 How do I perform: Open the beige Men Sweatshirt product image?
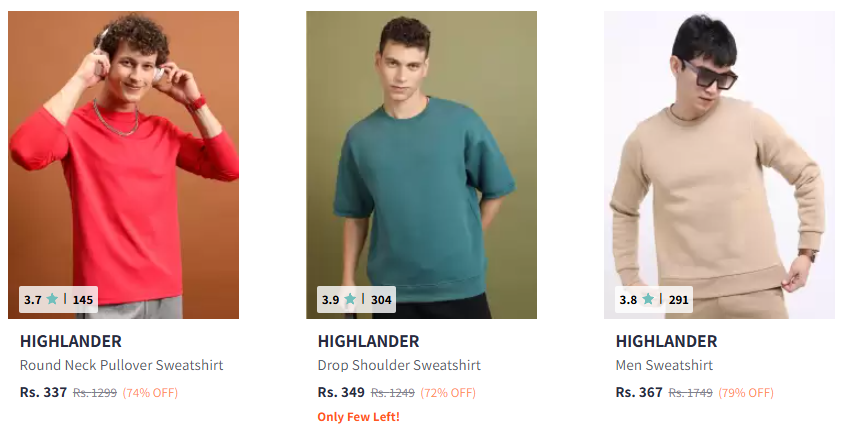point(719,165)
